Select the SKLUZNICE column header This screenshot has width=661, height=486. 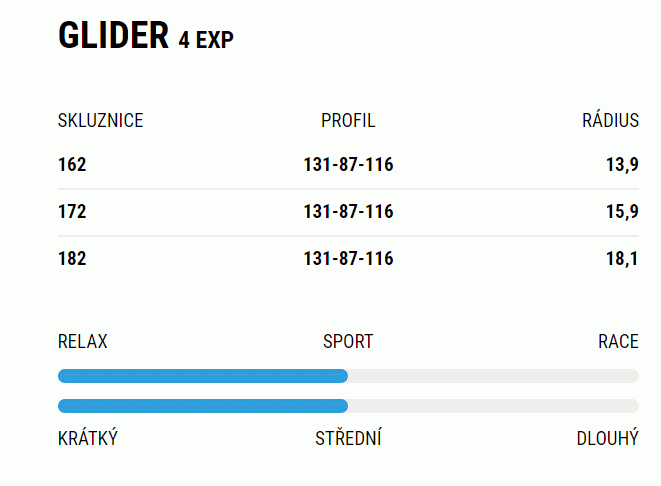click(100, 121)
